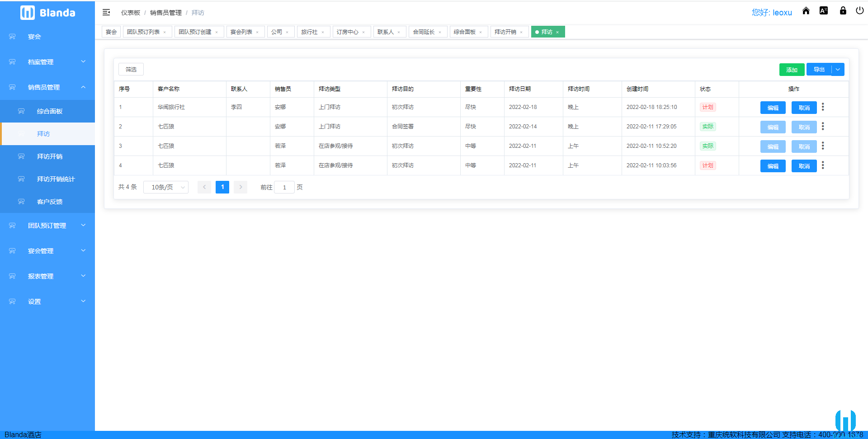Close the 团队预订列表 tab
Viewport: 868px width, 439px height.
pos(165,33)
